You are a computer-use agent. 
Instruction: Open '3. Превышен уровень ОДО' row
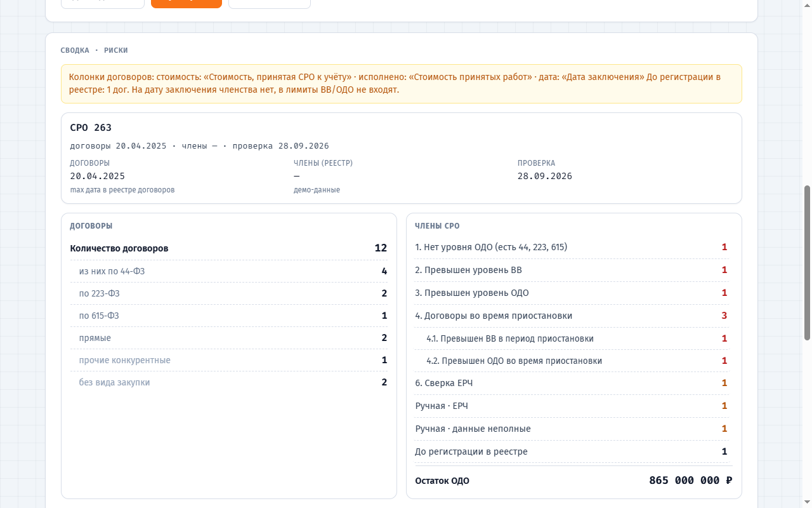click(572, 293)
